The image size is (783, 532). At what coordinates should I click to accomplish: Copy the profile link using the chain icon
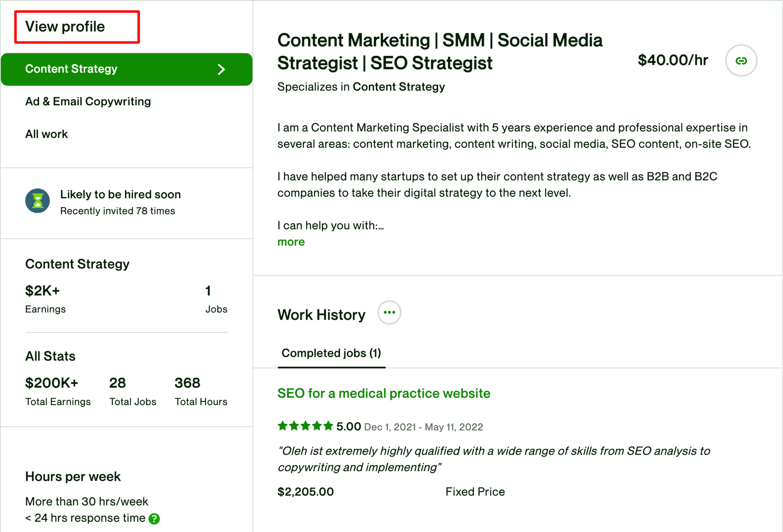741,61
